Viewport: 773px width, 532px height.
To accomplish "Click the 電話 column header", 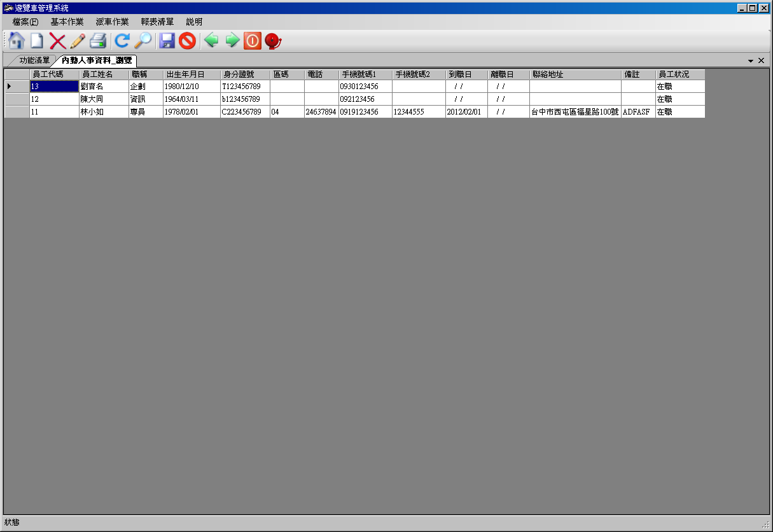I will 321,74.
